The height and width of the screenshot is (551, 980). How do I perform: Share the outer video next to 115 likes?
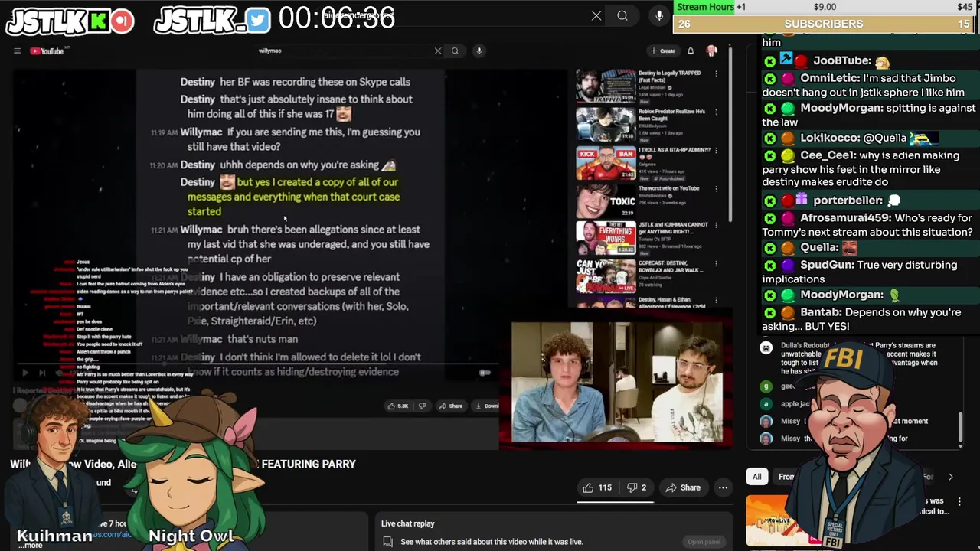click(683, 487)
